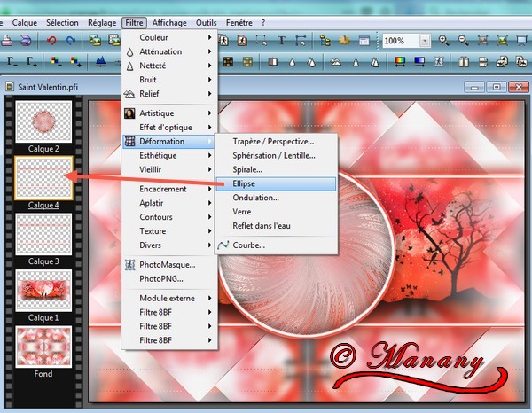Select Reflet dans l'eau entry
Viewport: 532px width, 413px height.
click(276, 226)
